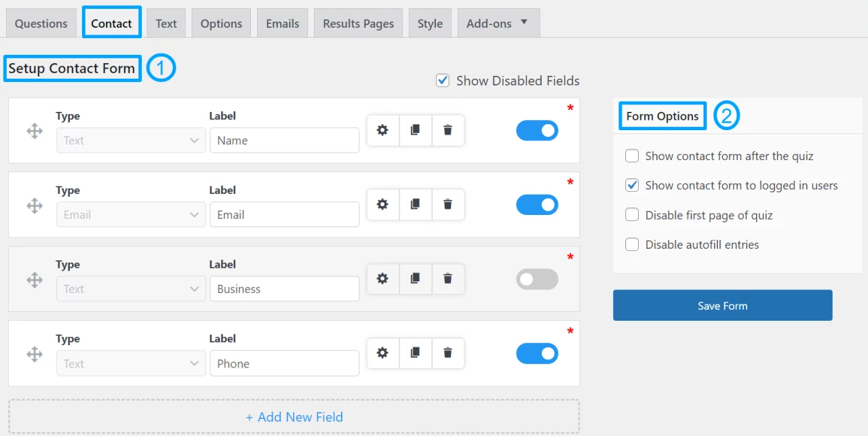Edit the Name label input
The width and height of the screenshot is (868, 436).
pyautogui.click(x=284, y=140)
